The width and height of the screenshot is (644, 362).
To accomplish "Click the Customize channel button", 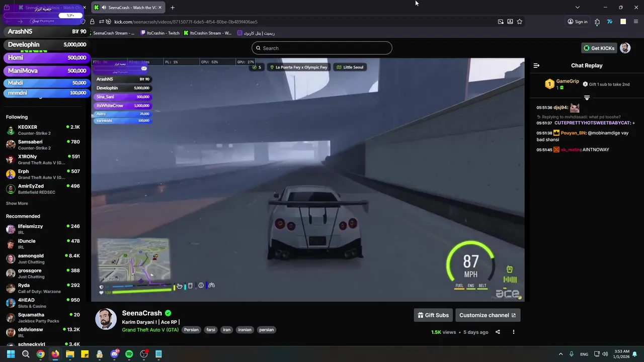I will [x=488, y=315].
